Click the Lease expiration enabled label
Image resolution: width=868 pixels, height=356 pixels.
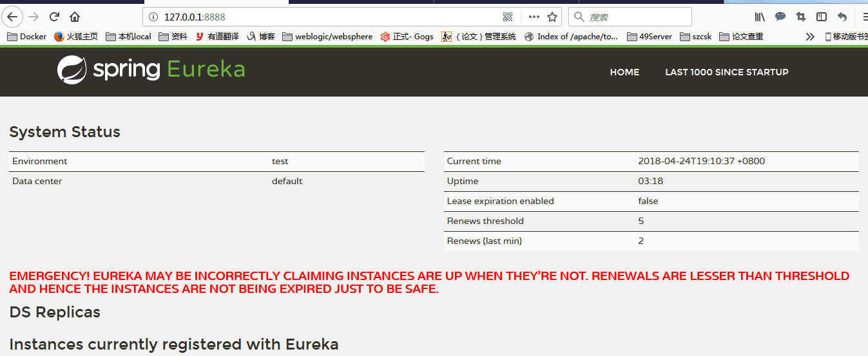[500, 201]
